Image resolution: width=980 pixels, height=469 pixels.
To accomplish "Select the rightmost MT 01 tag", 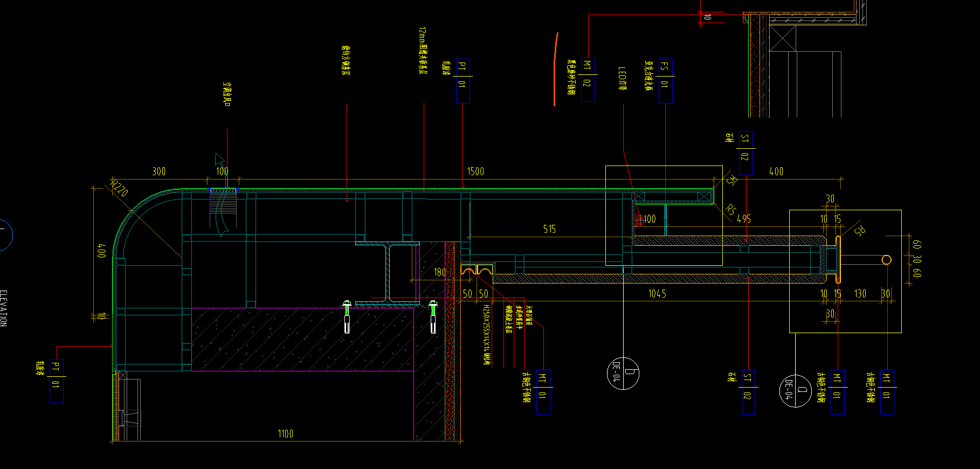I will click(887, 392).
